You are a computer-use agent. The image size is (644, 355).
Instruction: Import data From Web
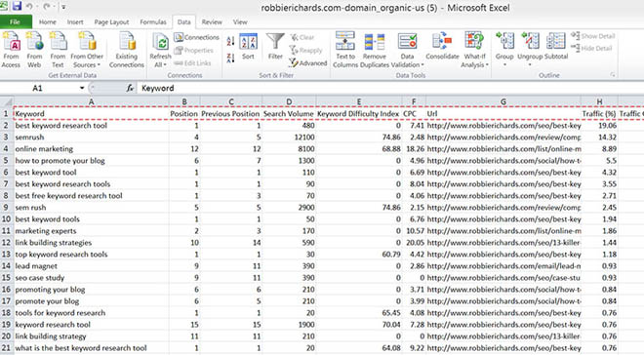(34, 49)
